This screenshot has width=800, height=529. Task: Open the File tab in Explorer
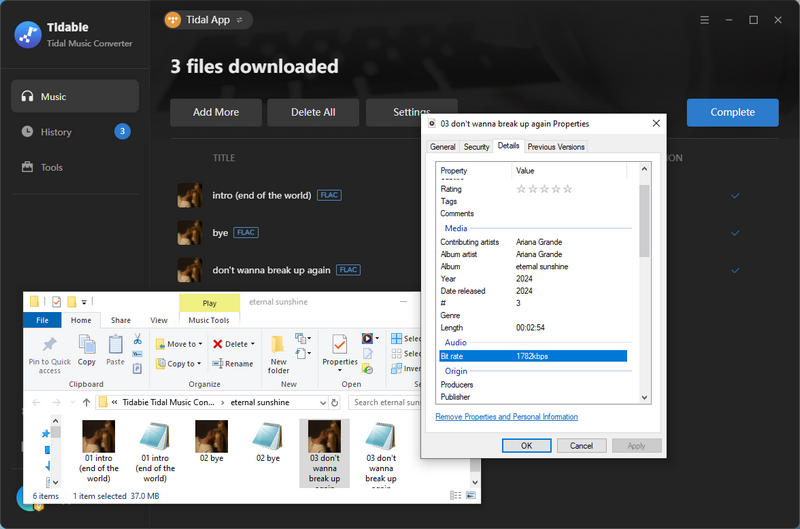coord(42,320)
